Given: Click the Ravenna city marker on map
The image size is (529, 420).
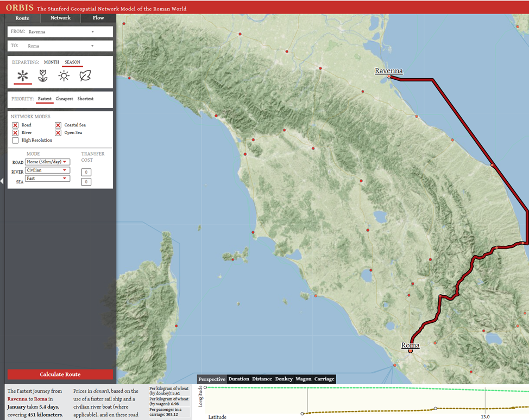Looking at the screenshot, I should tap(389, 77).
